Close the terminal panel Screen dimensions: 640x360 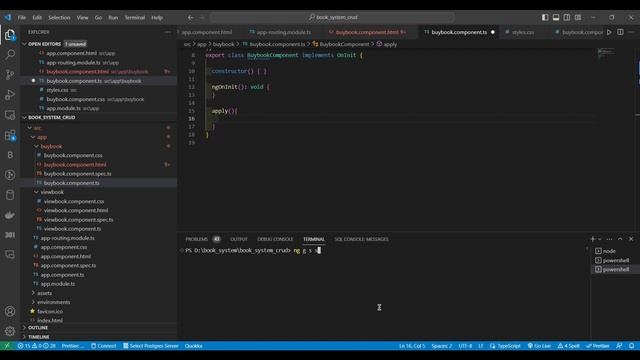[x=631, y=239]
